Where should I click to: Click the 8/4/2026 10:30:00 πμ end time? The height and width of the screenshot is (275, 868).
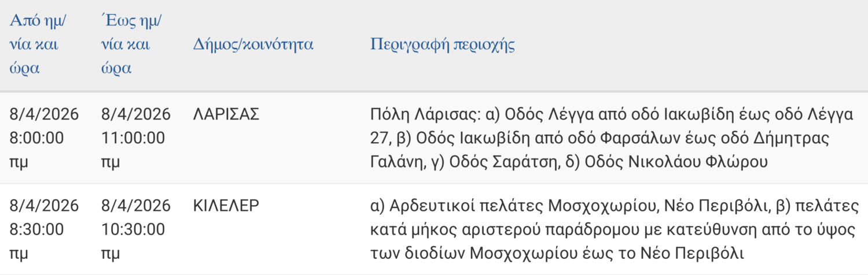pyautogui.click(x=136, y=229)
